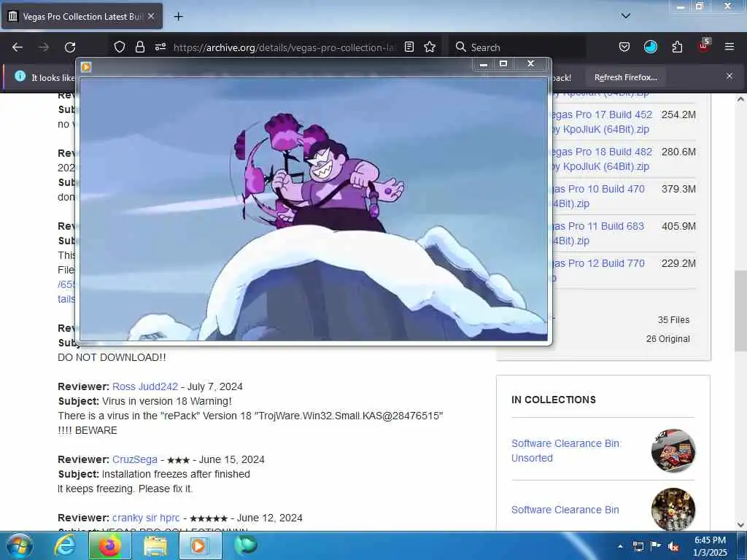The height and width of the screenshot is (560, 747).
Task: Click the DO NOT DOWNLOAD!! review text
Action: 112,357
